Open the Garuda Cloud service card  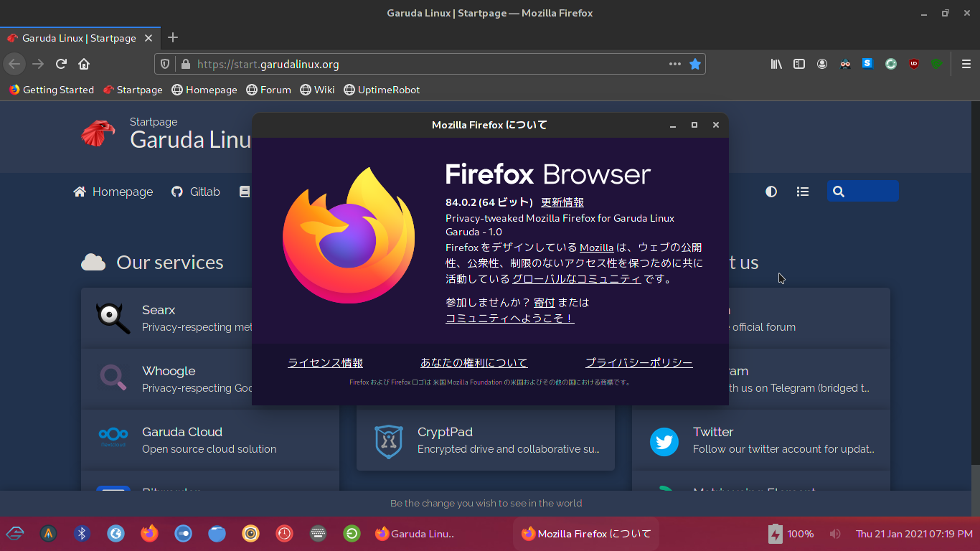[209, 440]
